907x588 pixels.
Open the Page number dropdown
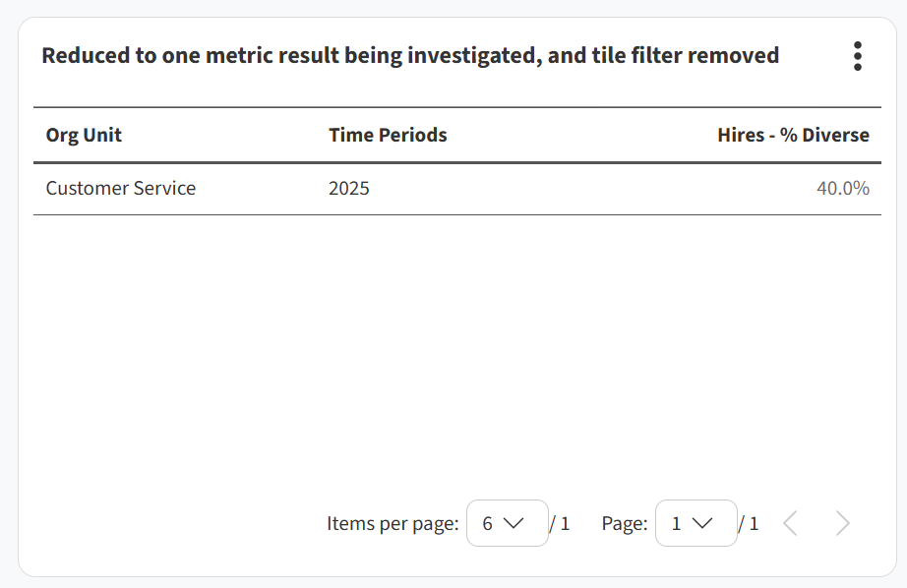click(x=695, y=523)
